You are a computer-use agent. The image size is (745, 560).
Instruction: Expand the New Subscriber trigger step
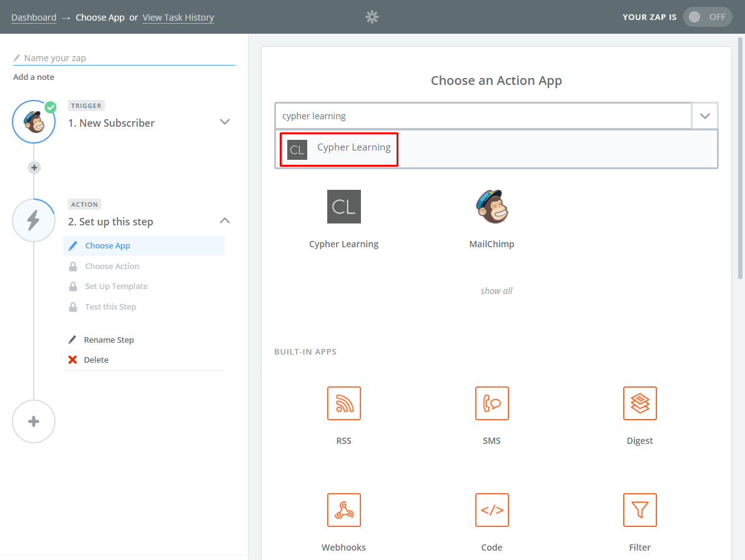(225, 122)
